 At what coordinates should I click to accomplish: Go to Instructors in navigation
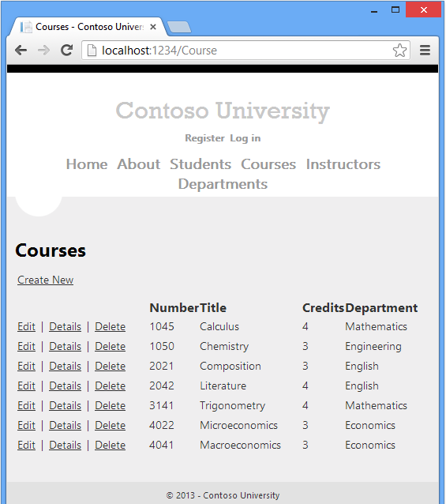[x=343, y=164]
